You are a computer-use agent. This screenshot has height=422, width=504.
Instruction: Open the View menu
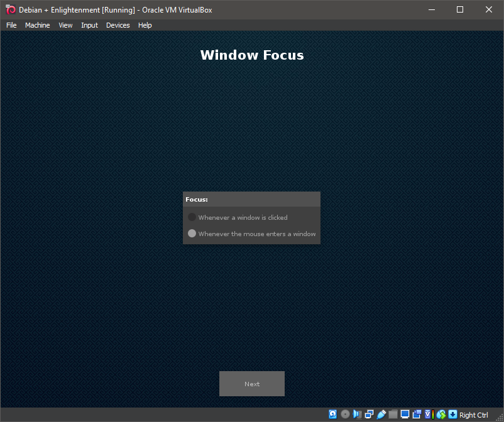tap(65, 25)
